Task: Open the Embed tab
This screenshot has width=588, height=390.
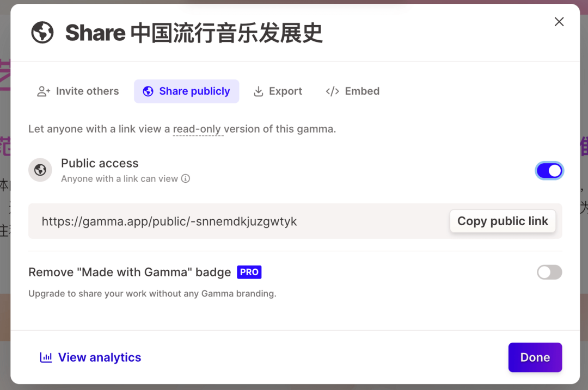Action: point(352,91)
